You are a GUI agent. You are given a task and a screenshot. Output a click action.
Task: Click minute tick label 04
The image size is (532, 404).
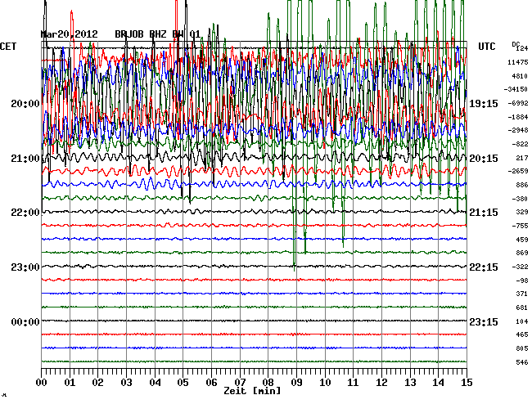pyautogui.click(x=155, y=382)
